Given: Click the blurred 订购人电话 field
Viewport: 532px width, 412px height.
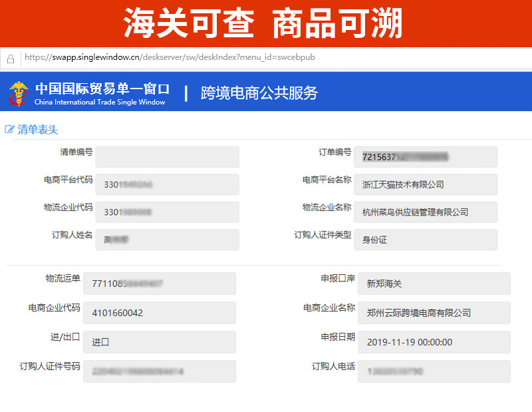Looking at the screenshot, I should (x=434, y=371).
